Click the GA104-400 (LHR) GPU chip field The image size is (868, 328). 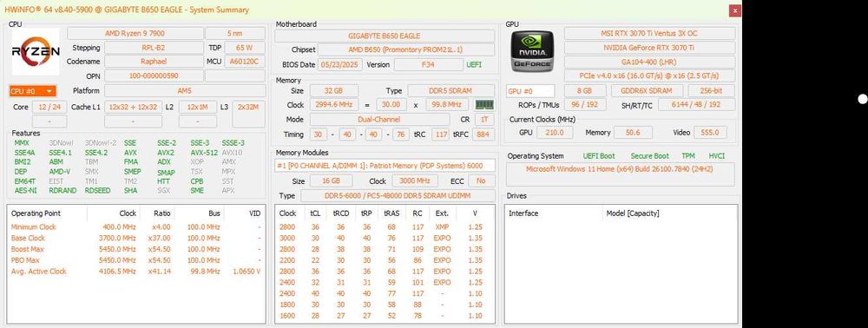tap(649, 62)
